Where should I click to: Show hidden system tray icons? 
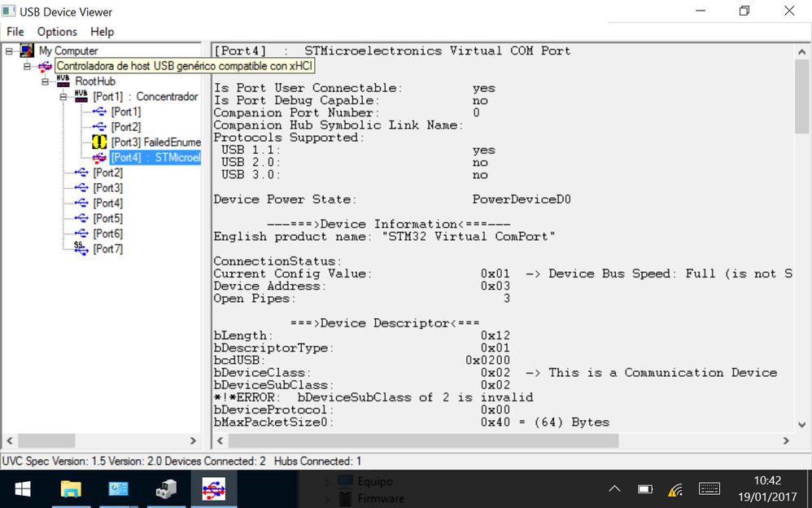615,488
